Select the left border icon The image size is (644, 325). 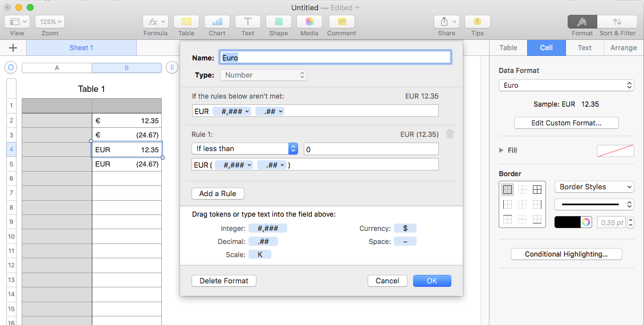click(x=508, y=204)
